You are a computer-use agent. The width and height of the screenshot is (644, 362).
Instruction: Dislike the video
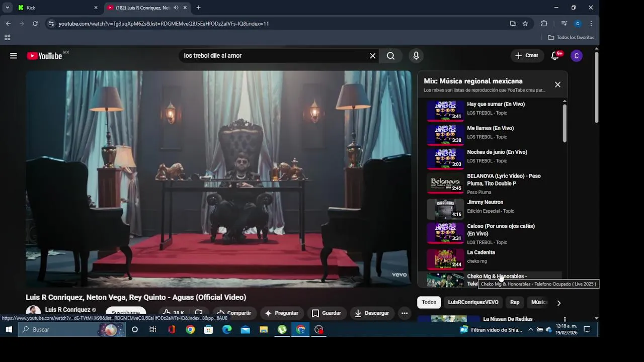click(x=199, y=313)
